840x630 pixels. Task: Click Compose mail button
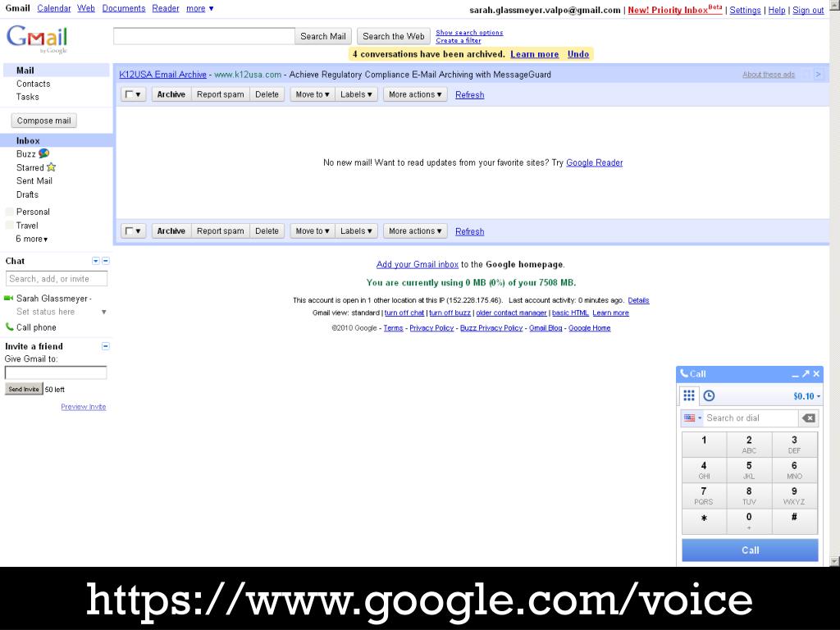[44, 121]
